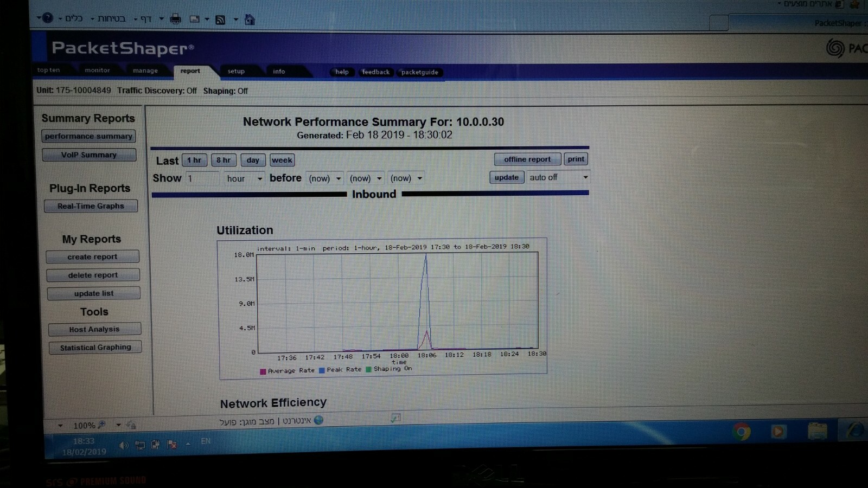Click the update button to refresh report
The width and height of the screenshot is (868, 488).
pos(506,177)
